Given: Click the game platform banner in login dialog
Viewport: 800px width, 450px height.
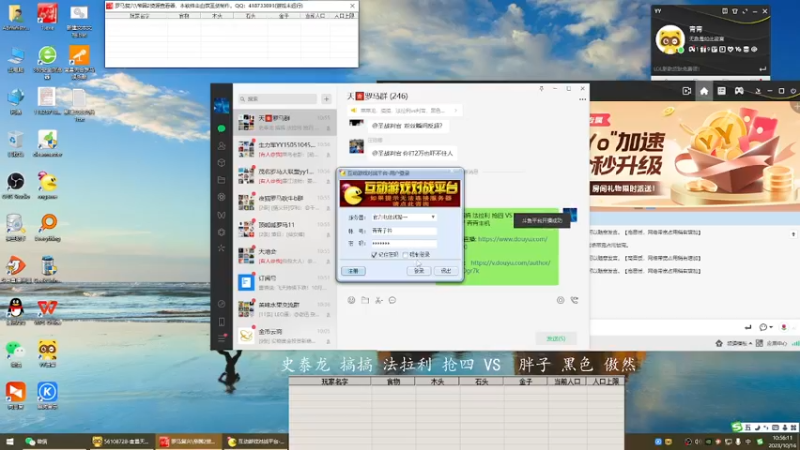Looking at the screenshot, I should [x=400, y=193].
